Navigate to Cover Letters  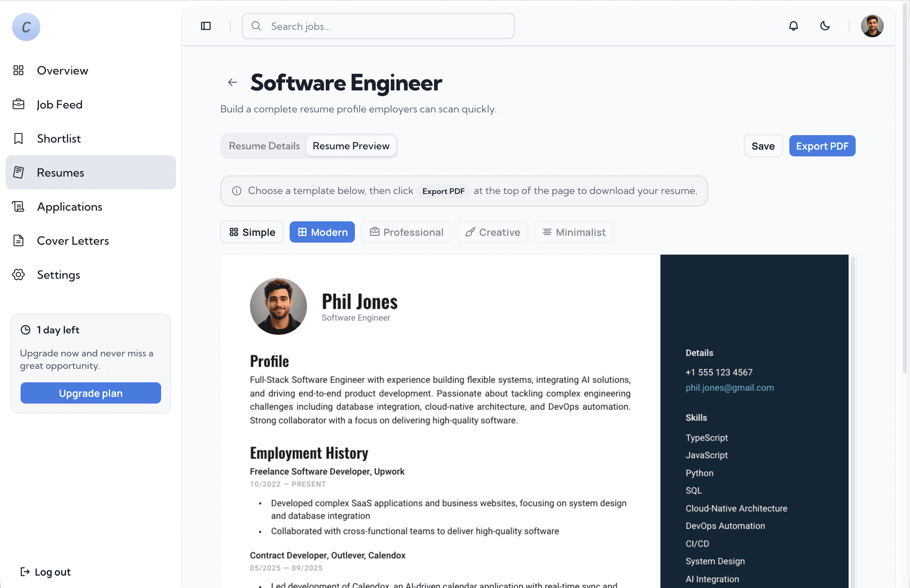(x=91, y=240)
